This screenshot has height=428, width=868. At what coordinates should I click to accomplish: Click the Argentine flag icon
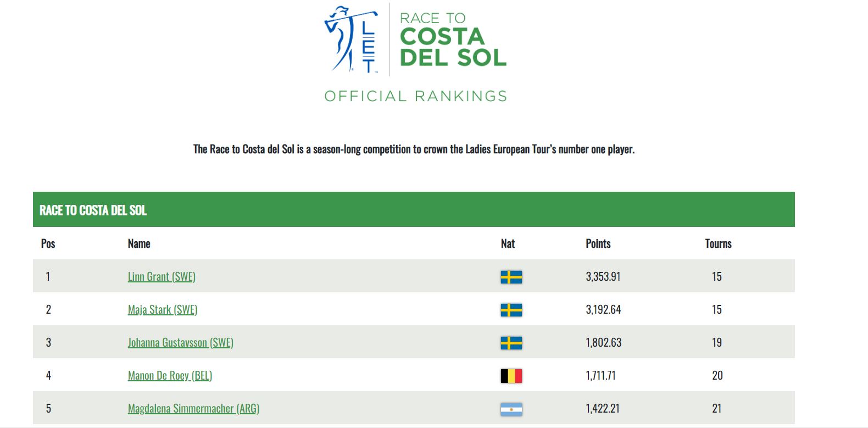point(511,409)
